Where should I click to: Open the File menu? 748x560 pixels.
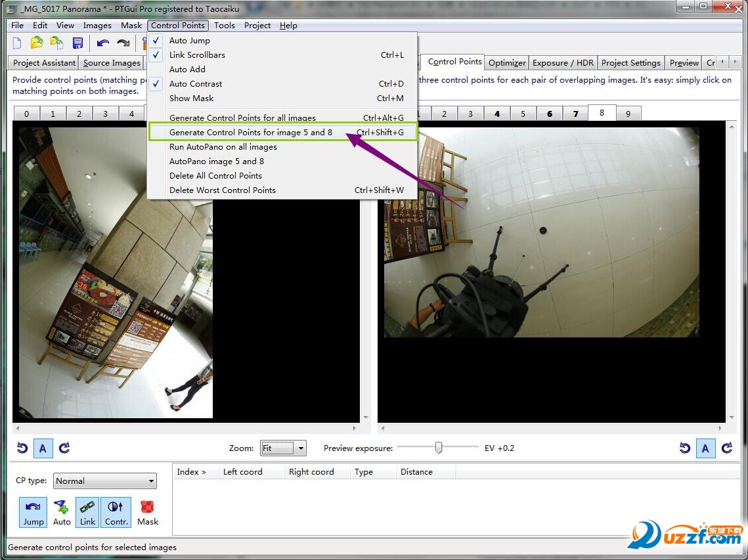[x=17, y=26]
